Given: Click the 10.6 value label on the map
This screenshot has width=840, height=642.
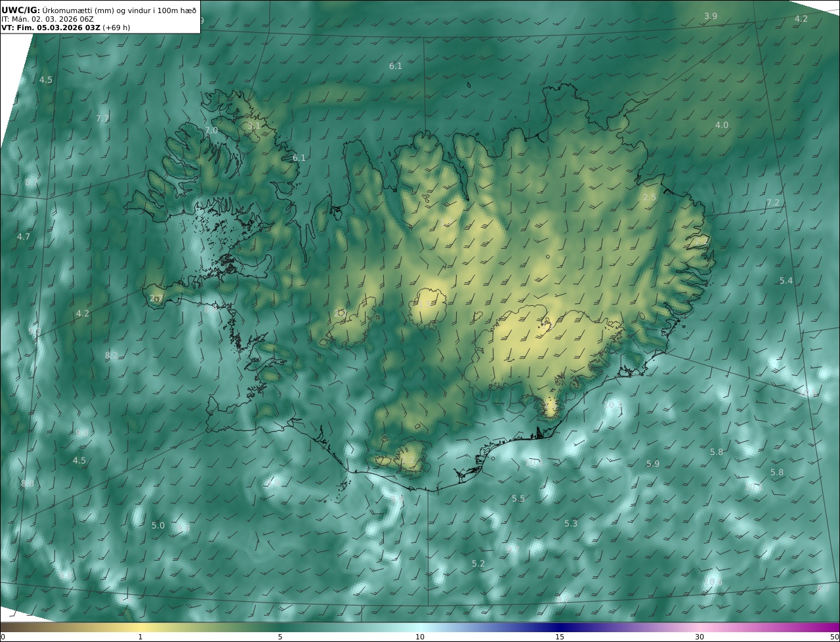Looking at the screenshot, I should pyautogui.click(x=714, y=582).
